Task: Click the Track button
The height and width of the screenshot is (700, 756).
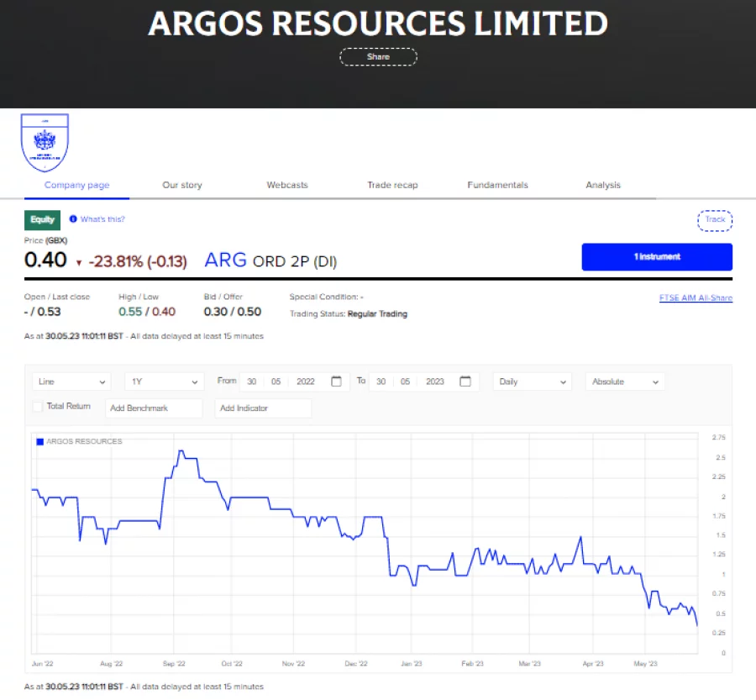Action: tap(714, 219)
